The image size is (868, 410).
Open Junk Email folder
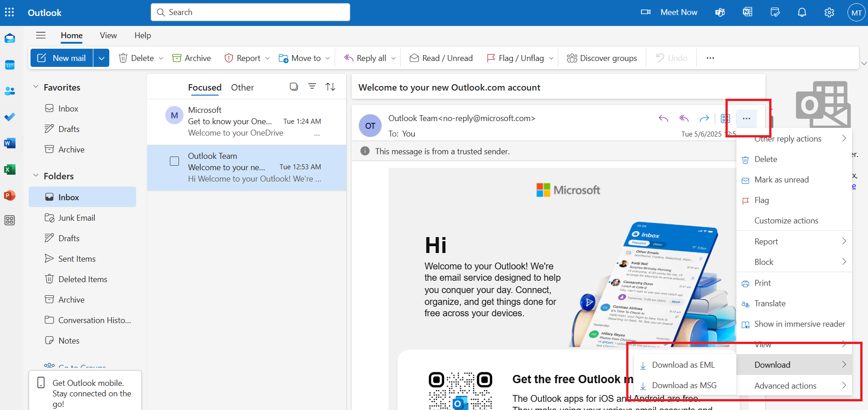click(x=82, y=218)
